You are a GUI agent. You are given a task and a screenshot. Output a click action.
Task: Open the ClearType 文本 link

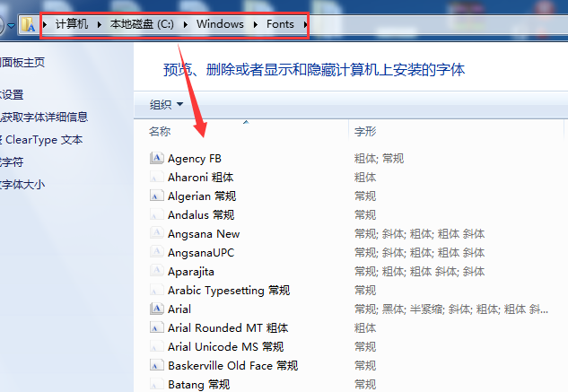[41, 139]
